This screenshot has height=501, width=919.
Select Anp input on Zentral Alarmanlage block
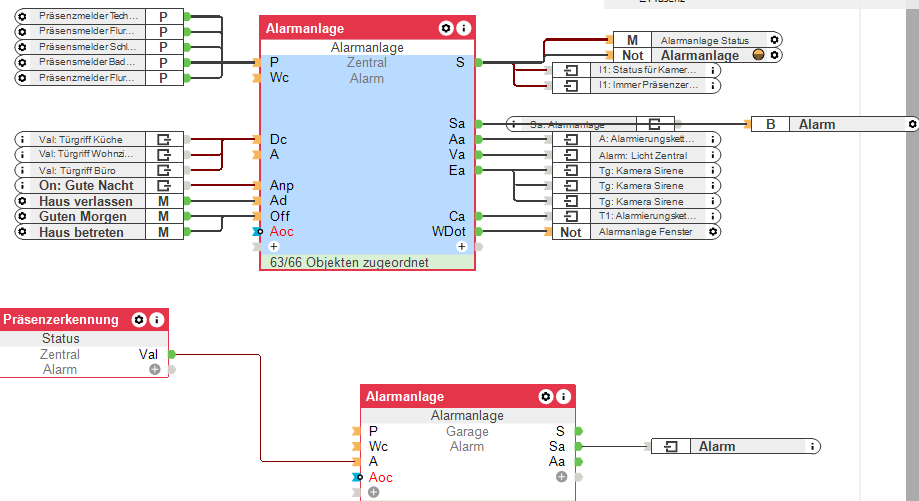pos(281,186)
